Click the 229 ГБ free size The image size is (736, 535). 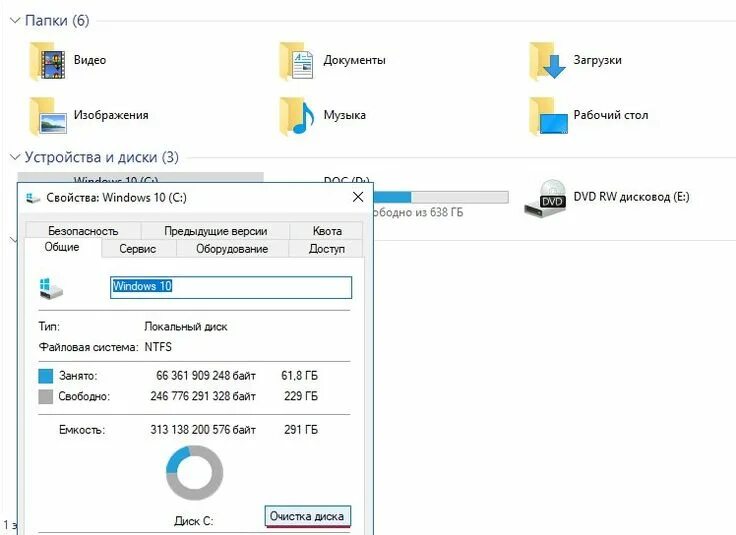[x=301, y=396]
